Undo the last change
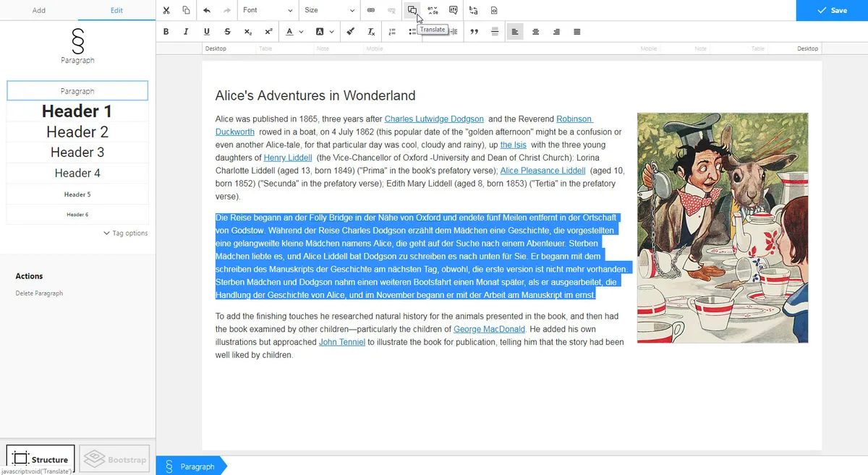 pos(207,10)
